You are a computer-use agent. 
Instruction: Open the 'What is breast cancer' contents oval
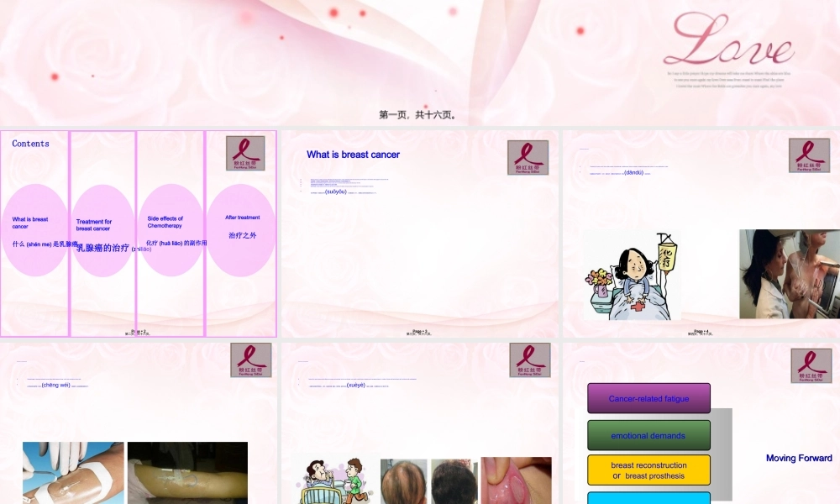pos(35,230)
